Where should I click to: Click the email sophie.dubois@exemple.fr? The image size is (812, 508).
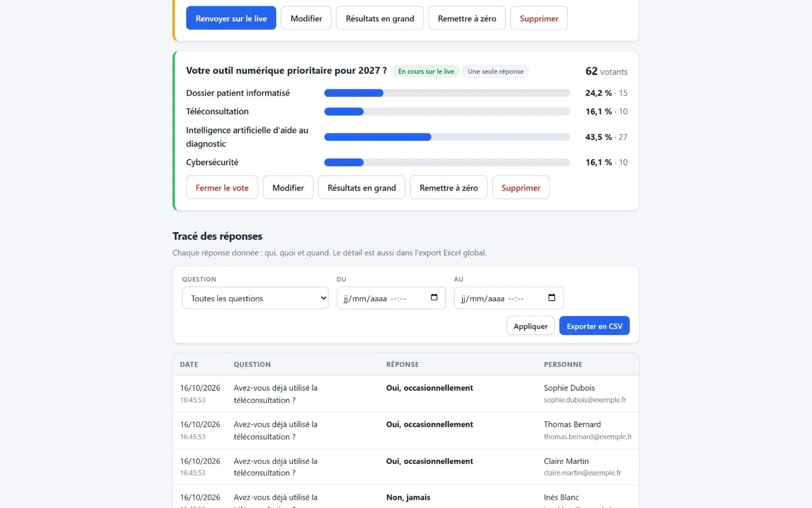(585, 400)
